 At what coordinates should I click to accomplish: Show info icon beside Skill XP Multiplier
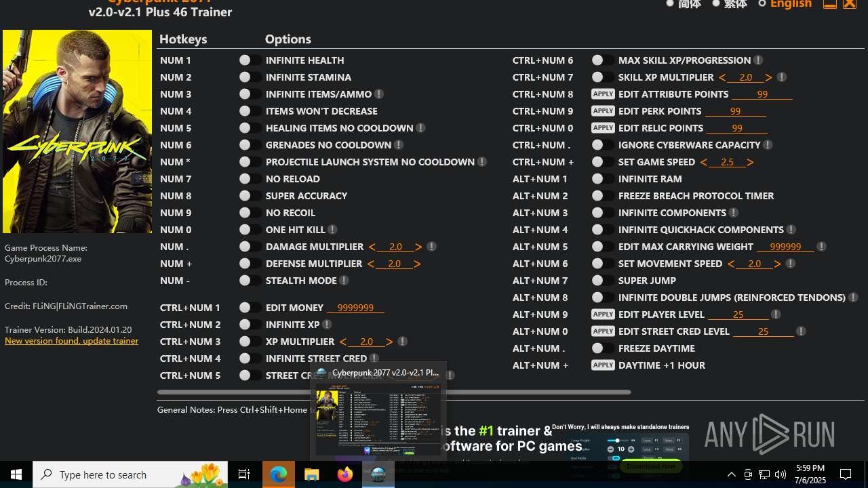pyautogui.click(x=781, y=77)
